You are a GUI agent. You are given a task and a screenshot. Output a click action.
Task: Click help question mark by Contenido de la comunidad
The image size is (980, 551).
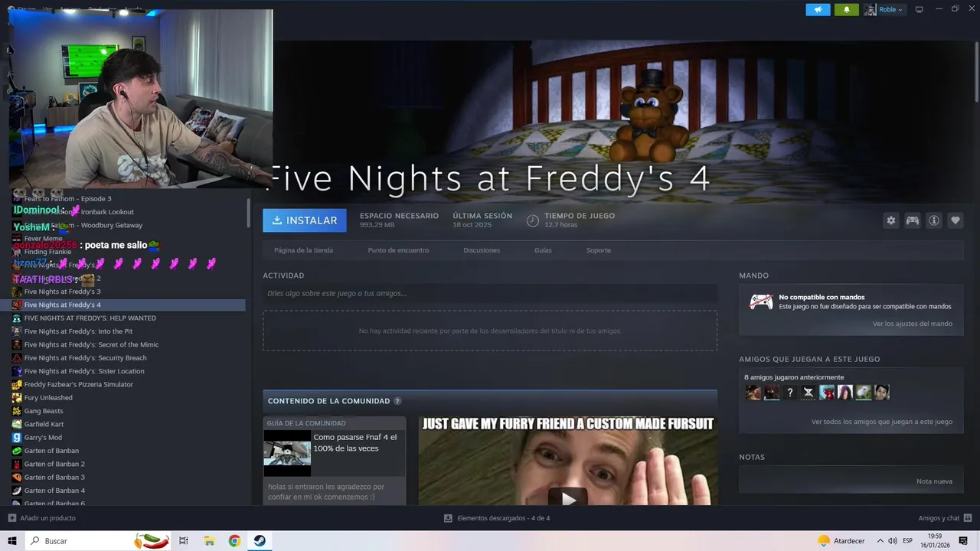coord(397,401)
